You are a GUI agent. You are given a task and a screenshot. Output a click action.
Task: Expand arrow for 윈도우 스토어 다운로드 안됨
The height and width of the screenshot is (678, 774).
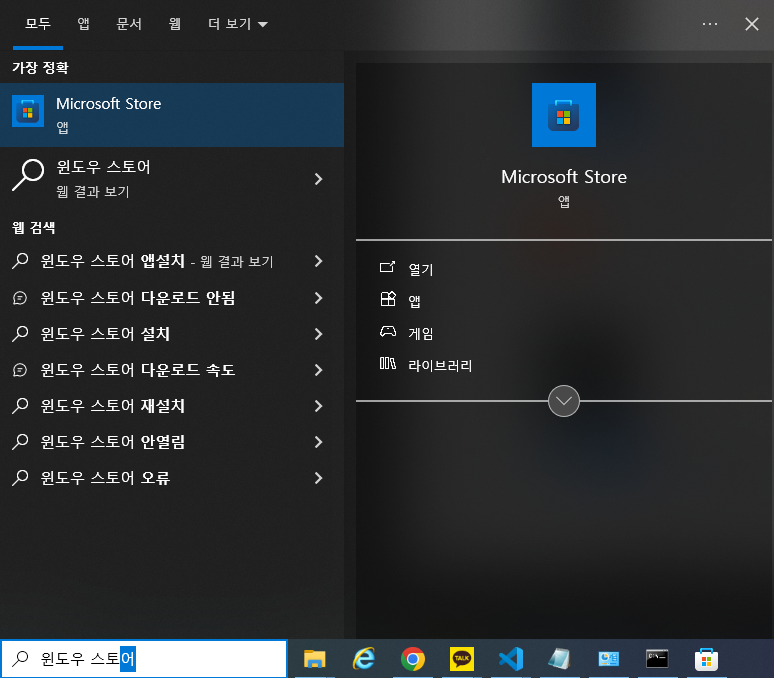(318, 298)
